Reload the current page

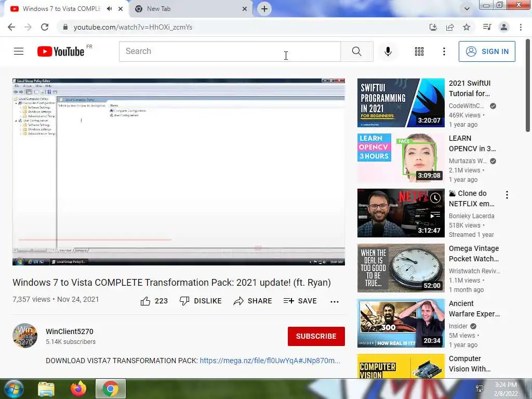click(x=45, y=27)
